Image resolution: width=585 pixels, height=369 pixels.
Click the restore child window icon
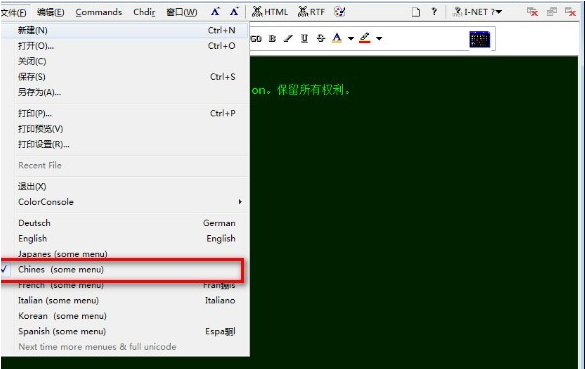click(552, 12)
